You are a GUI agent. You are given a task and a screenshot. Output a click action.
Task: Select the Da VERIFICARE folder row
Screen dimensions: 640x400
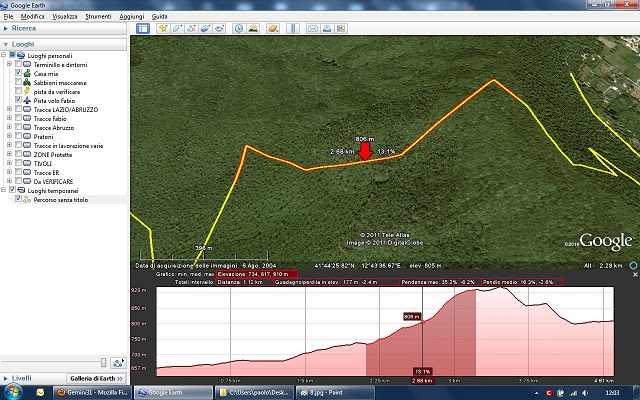click(53, 181)
